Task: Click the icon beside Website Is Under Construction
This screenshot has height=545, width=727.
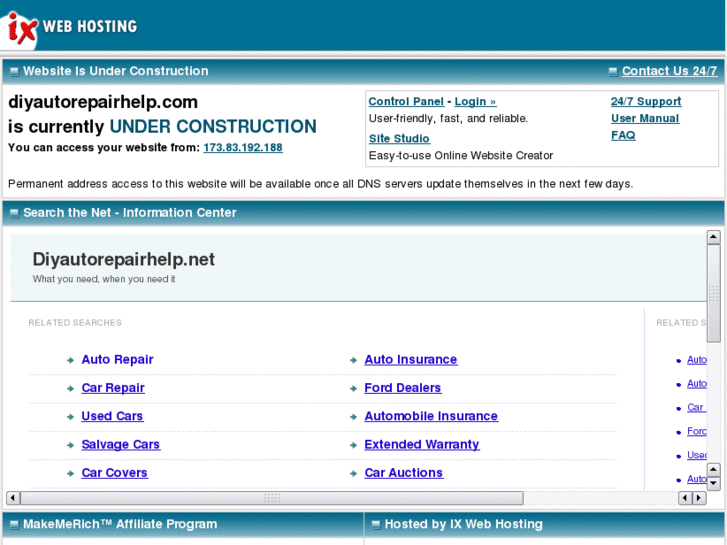Action: pyautogui.click(x=14, y=71)
